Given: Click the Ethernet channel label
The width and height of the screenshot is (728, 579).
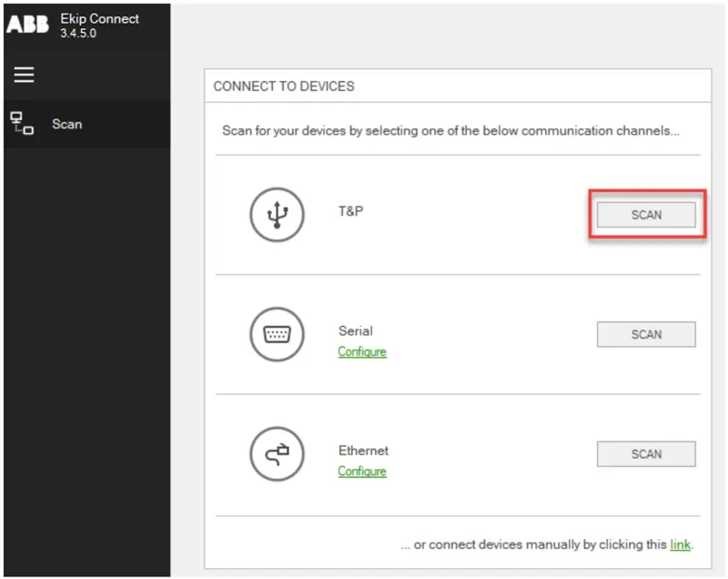Looking at the screenshot, I should point(363,450).
